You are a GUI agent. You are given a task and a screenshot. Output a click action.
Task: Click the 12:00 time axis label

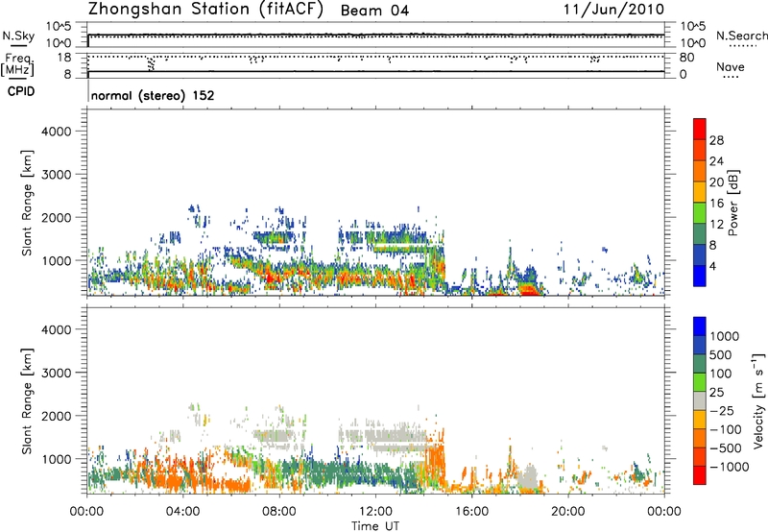[375, 512]
